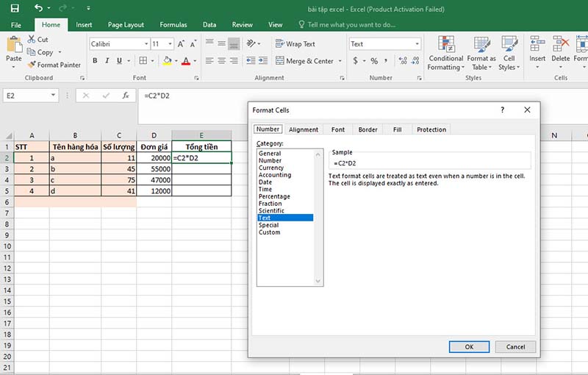
Task: Increase the cell indent
Action: (x=263, y=60)
